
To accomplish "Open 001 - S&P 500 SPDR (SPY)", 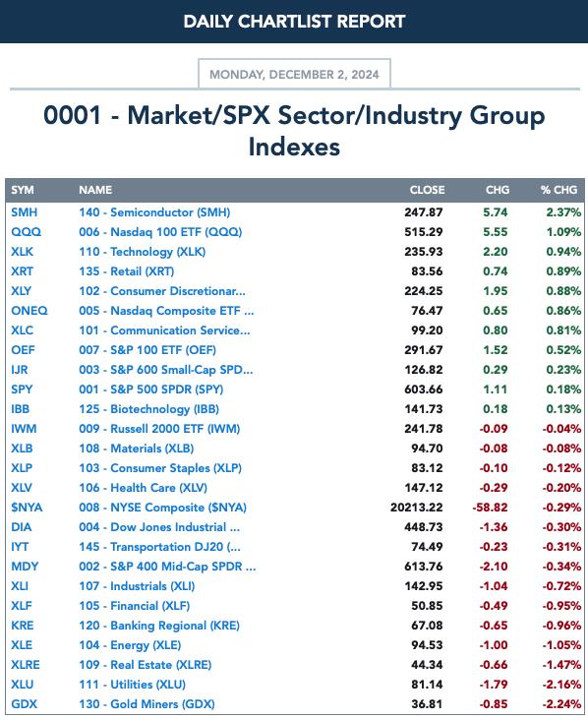I will pyautogui.click(x=151, y=390).
